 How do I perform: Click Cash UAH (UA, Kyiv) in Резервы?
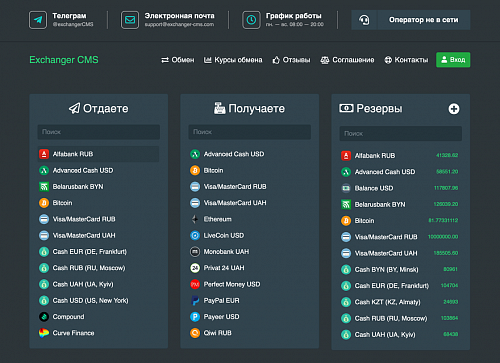[x=401, y=335]
